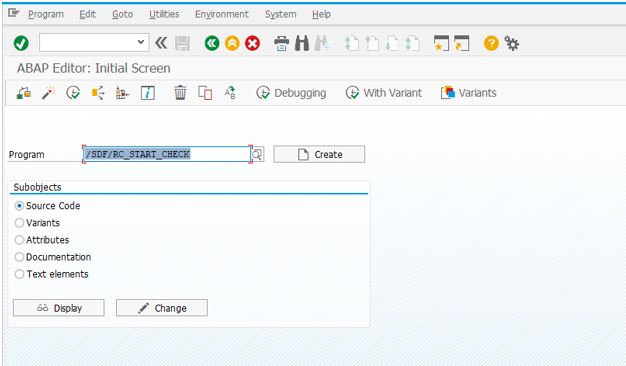
Task: Click the Save diskette icon
Action: pos(182,44)
